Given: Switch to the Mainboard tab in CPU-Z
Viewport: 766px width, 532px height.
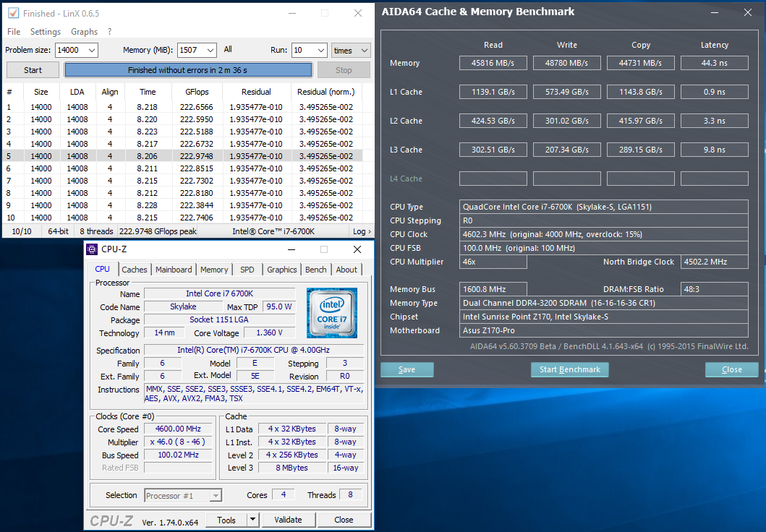Looking at the screenshot, I should point(174,270).
